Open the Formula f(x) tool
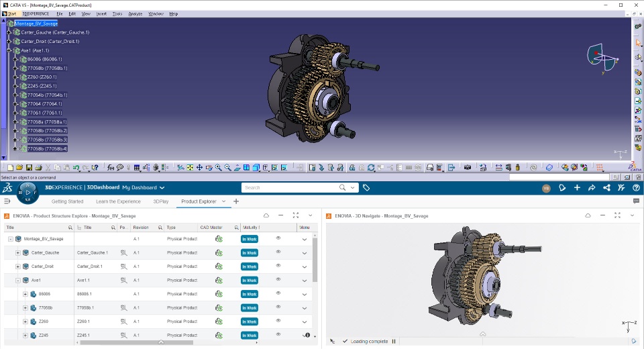This screenshot has width=644, height=349. tap(111, 168)
